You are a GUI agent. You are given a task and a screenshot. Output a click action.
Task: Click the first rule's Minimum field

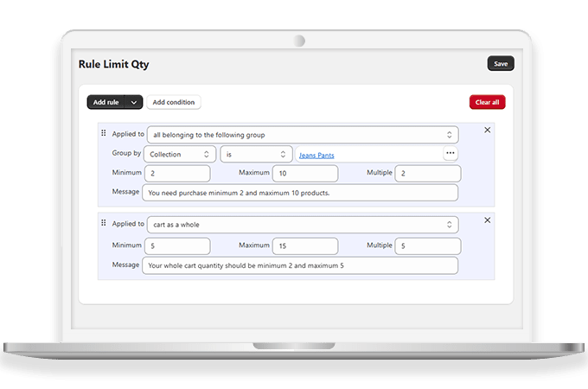[177, 173]
